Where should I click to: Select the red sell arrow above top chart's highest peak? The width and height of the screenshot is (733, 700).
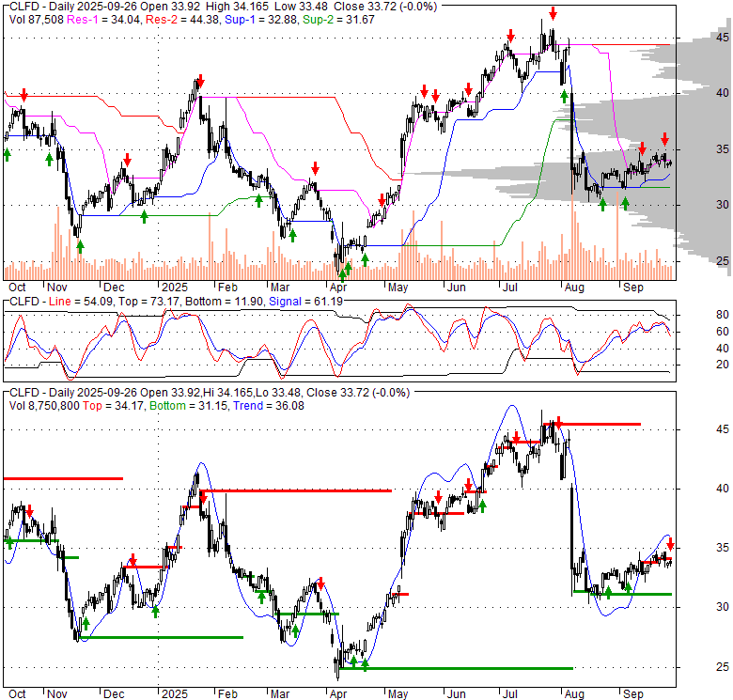pos(553,13)
